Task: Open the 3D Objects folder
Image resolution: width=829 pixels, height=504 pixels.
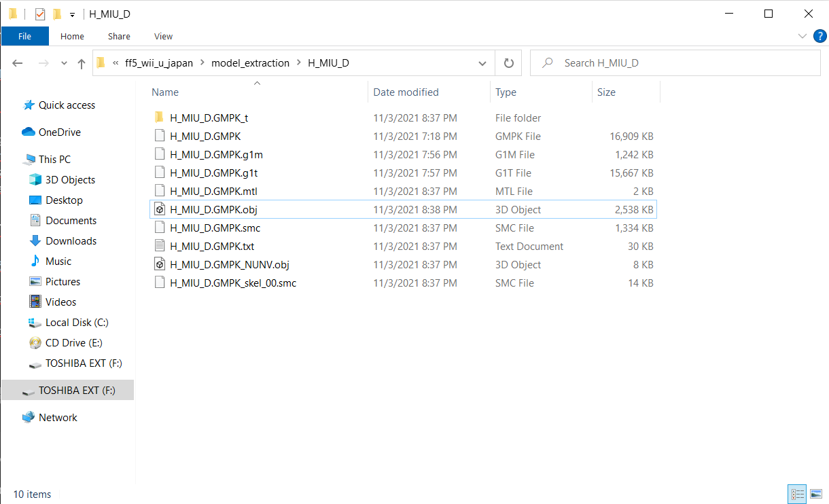Action: click(70, 180)
